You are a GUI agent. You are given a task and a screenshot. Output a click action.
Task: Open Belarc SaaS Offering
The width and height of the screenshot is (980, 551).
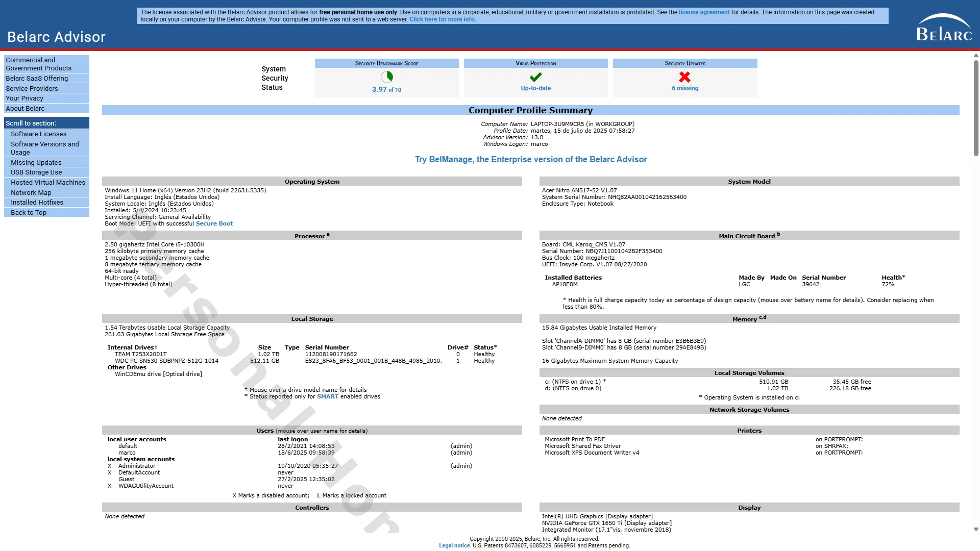click(x=46, y=79)
